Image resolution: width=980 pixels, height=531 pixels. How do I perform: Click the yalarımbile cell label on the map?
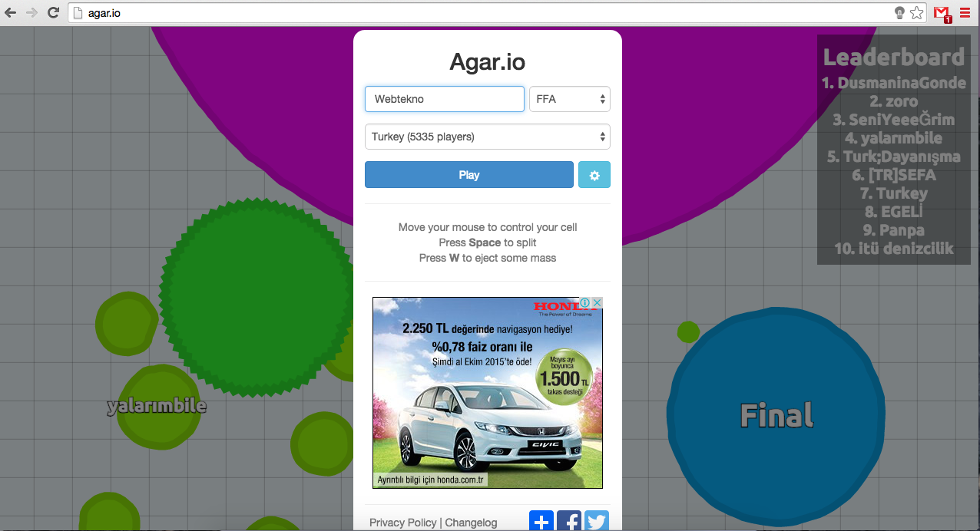tap(157, 405)
